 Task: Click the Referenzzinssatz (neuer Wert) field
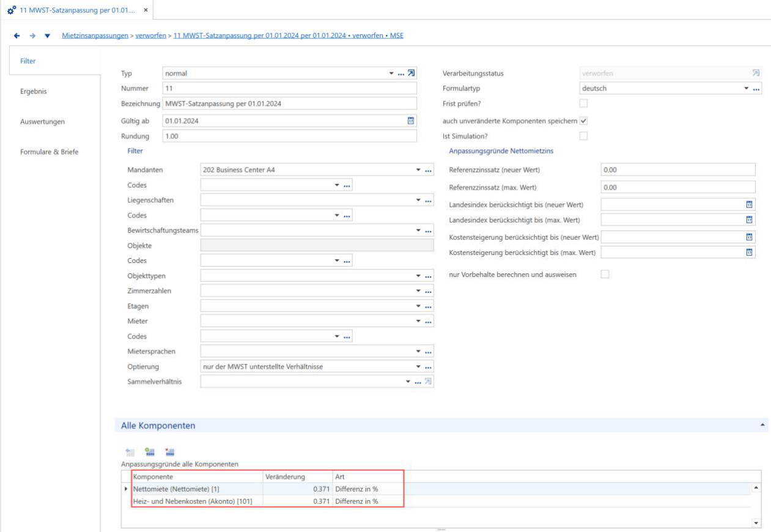click(x=678, y=169)
